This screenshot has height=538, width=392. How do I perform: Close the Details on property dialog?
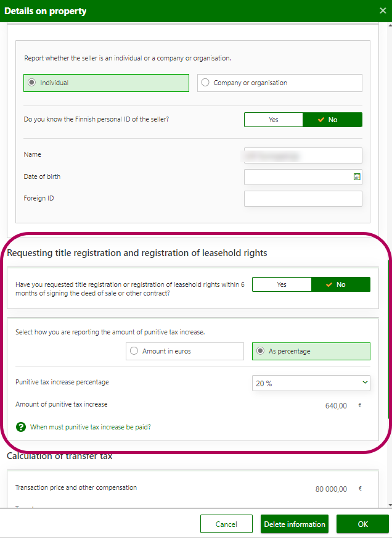[382, 10]
